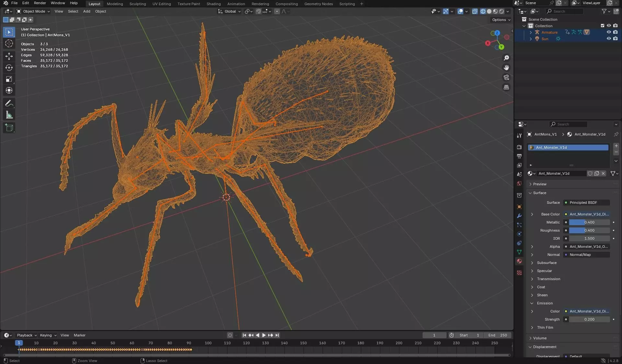Open the Texture properties tab
The height and width of the screenshot is (364, 622).
[519, 273]
